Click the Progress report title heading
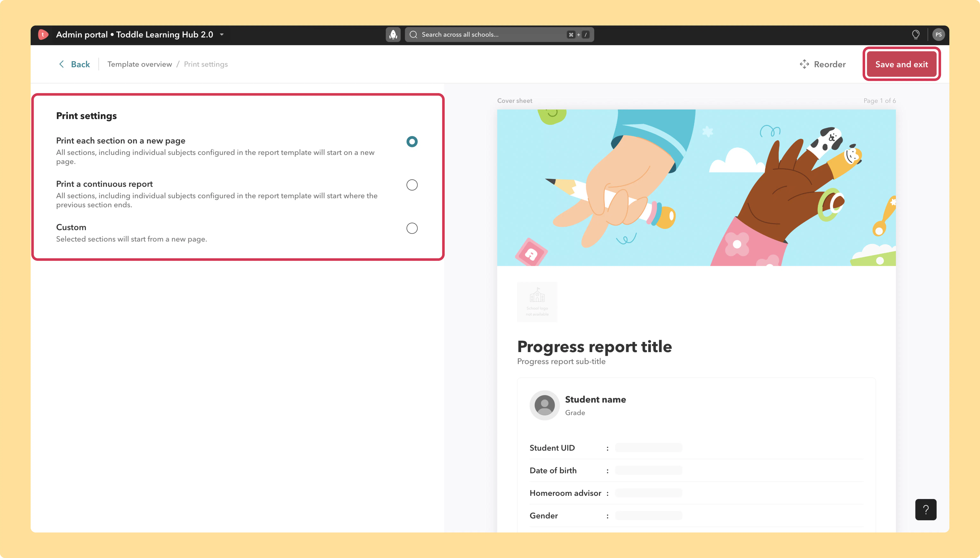Image resolution: width=980 pixels, height=558 pixels. pos(594,346)
